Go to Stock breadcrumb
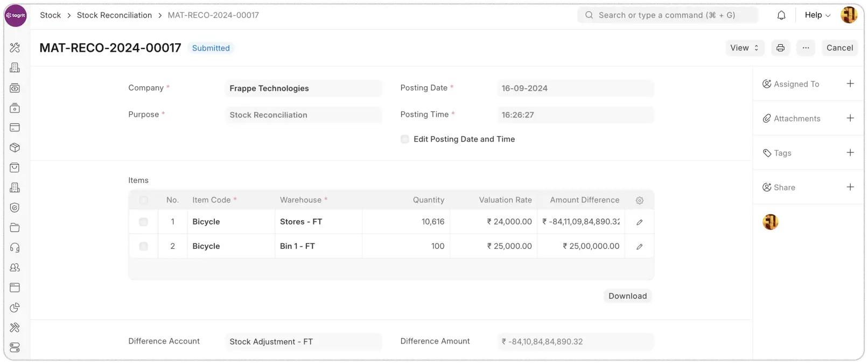This screenshot has width=868, height=364. (51, 15)
